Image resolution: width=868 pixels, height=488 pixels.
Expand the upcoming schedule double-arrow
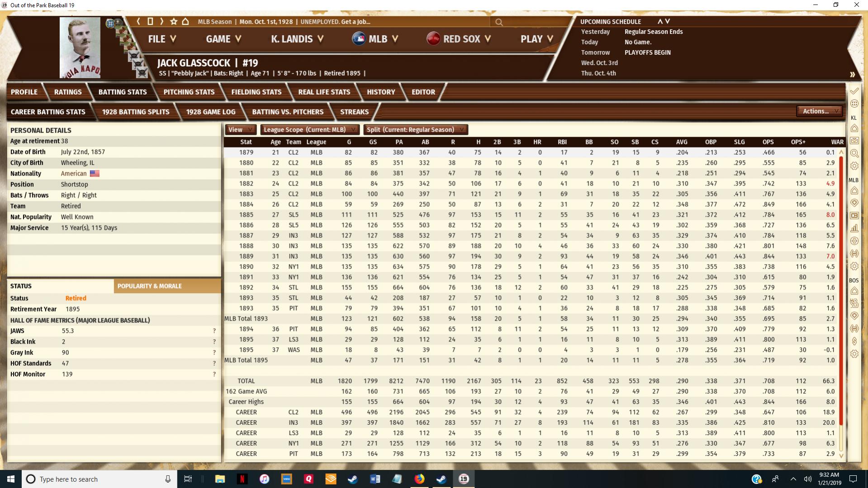[x=852, y=75]
